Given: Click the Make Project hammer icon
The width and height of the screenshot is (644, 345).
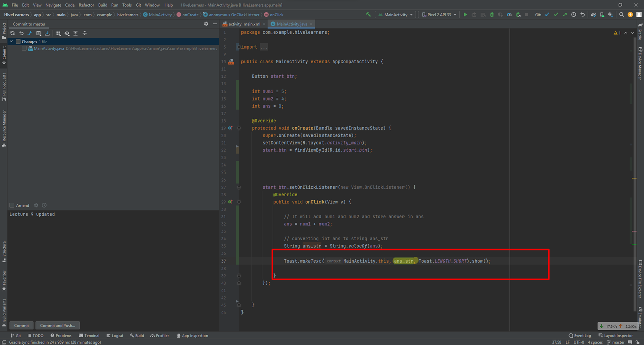Looking at the screenshot, I should pos(368,15).
